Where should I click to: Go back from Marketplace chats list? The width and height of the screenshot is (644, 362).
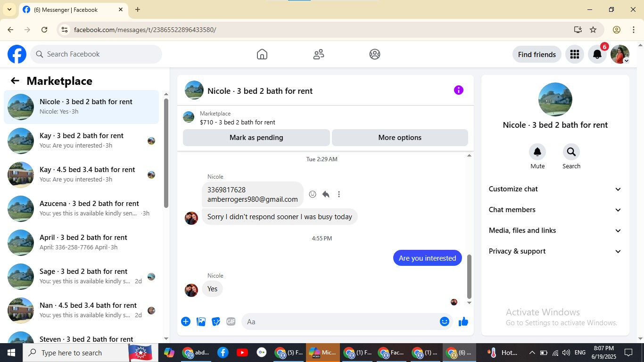coord(15,81)
